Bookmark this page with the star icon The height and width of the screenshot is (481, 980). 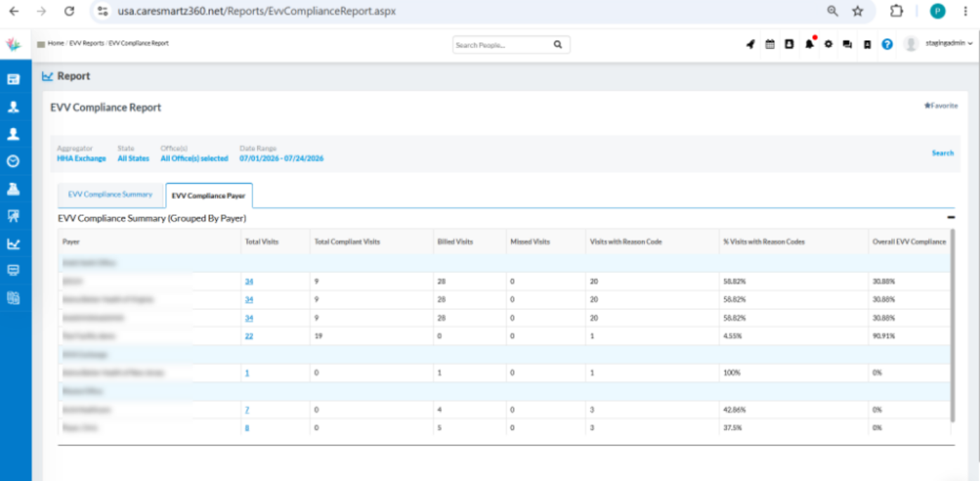(857, 11)
